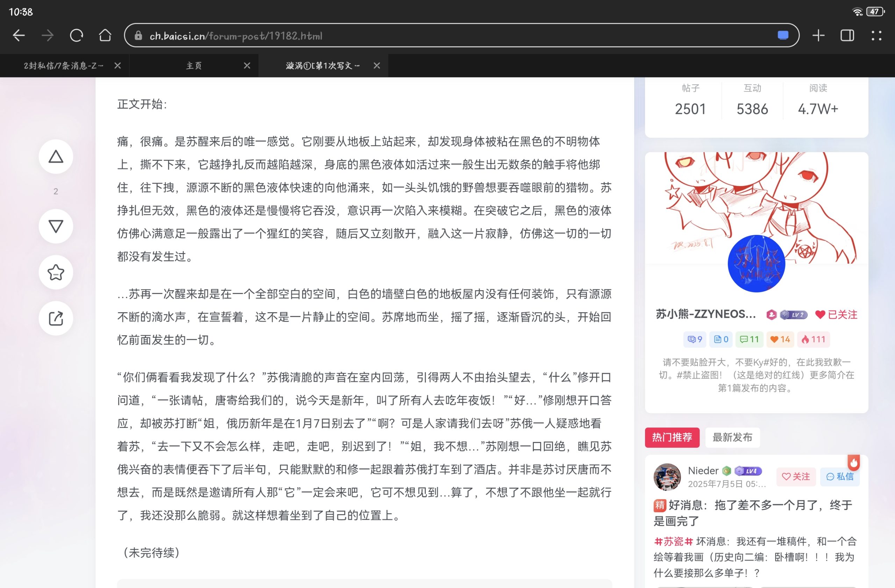Screen dimensions: 895x588
Task: Downvote the post with the down triangle
Action: tap(56, 226)
